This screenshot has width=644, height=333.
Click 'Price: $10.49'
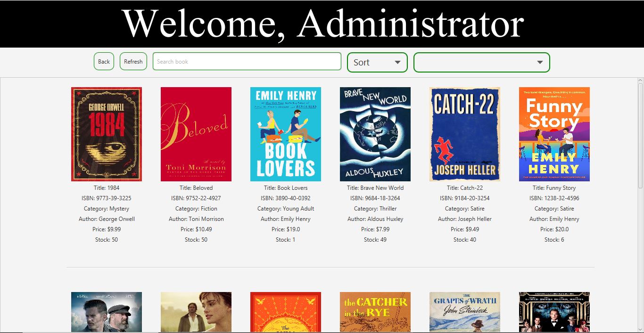click(196, 229)
